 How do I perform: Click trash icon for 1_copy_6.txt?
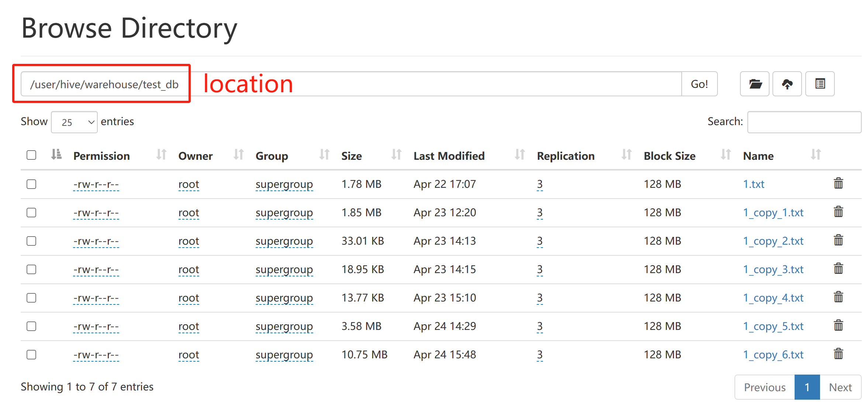(838, 354)
